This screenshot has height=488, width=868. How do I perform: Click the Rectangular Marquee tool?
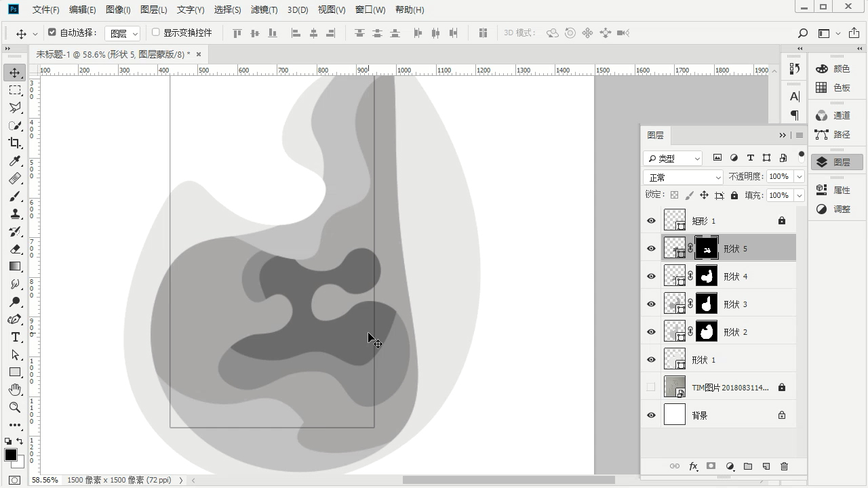[15, 90]
